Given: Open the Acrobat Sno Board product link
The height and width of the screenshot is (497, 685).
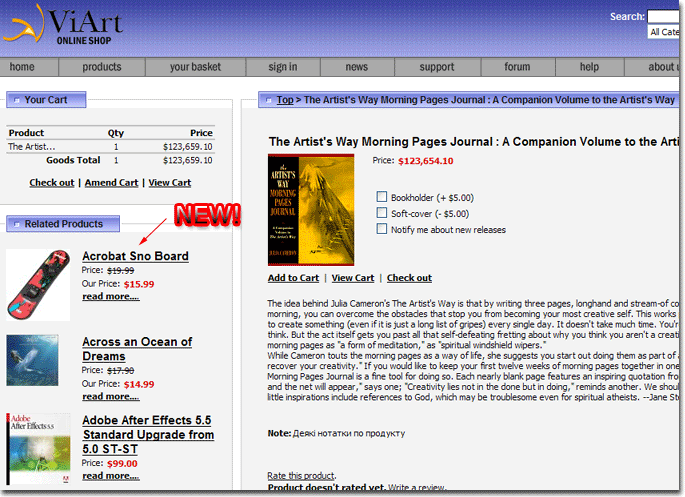Looking at the screenshot, I should 135,256.
